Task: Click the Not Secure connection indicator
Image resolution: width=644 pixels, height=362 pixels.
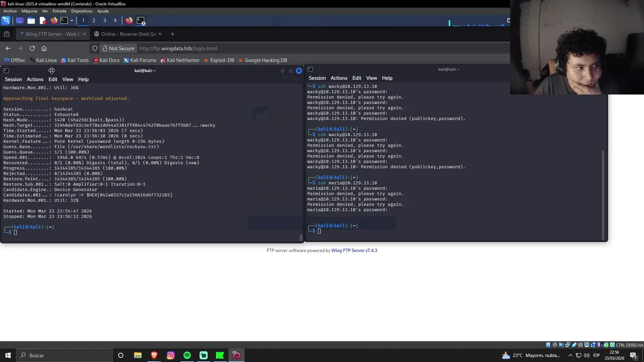Action: pyautogui.click(x=118, y=48)
